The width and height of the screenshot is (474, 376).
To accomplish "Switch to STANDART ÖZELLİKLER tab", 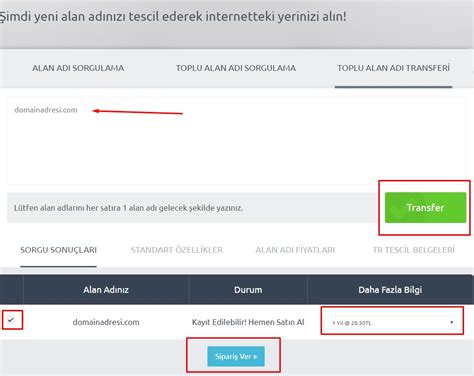I will tap(177, 250).
